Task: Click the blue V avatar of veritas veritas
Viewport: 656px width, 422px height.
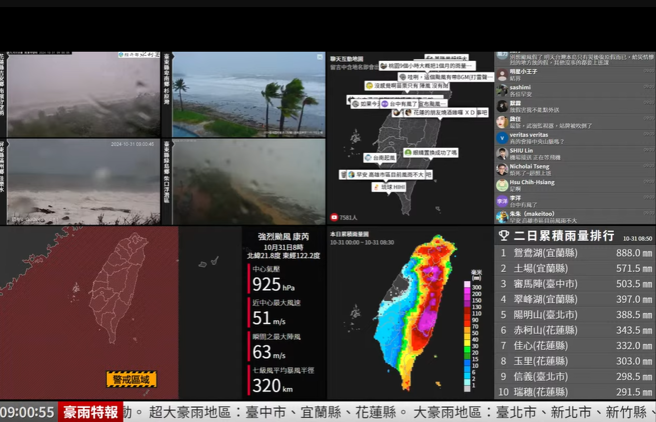Action: 502,138
